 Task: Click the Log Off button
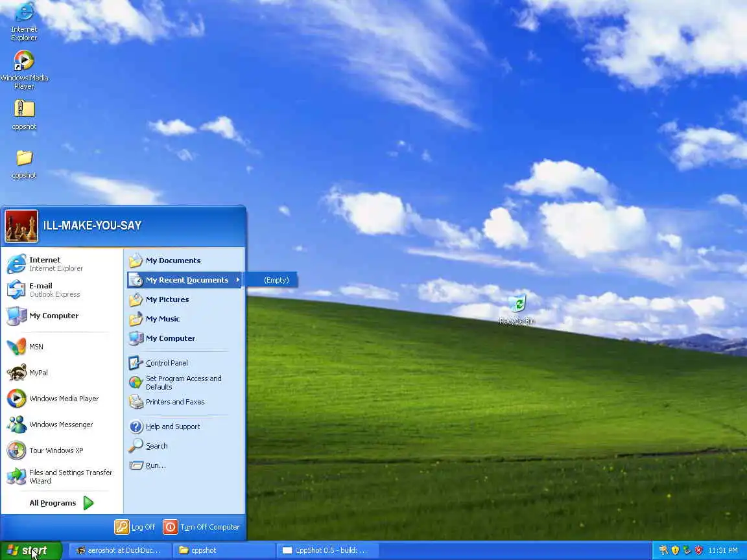pyautogui.click(x=135, y=527)
